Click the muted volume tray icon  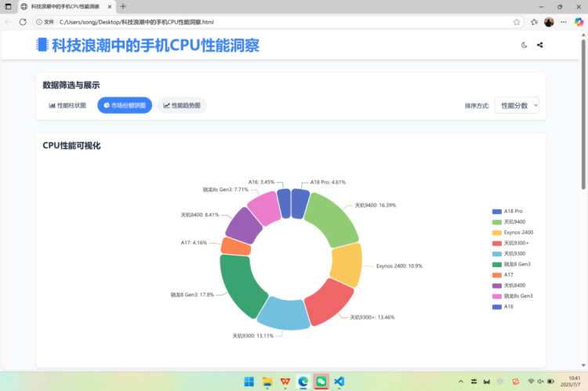coord(540,382)
